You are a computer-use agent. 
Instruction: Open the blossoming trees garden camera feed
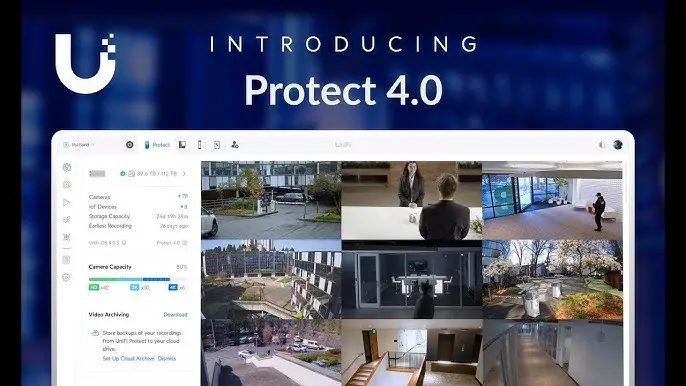[x=553, y=279]
